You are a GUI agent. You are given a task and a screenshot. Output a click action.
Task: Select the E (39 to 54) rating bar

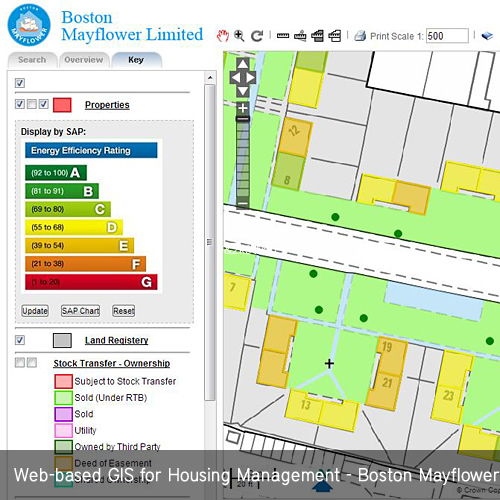point(80,246)
